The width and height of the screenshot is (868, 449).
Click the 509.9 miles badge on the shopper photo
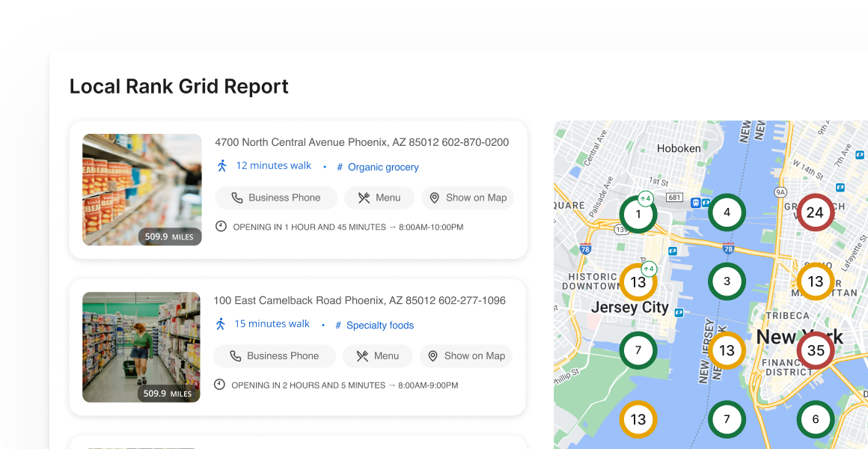coord(168,394)
